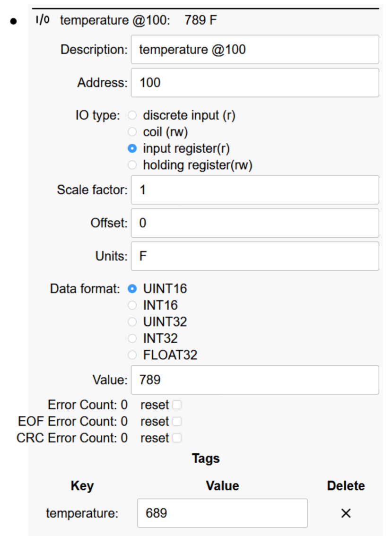Click the Description text field
This screenshot has height=536, width=392.
point(255,49)
